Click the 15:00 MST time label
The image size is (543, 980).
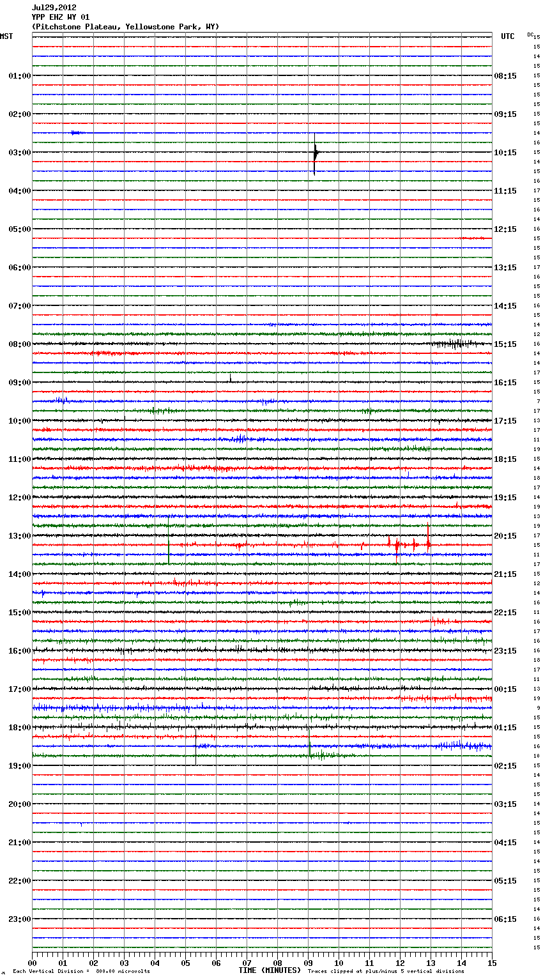(20, 613)
